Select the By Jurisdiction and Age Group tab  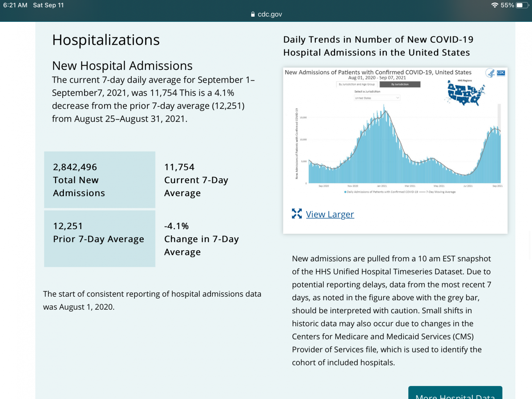tap(357, 84)
